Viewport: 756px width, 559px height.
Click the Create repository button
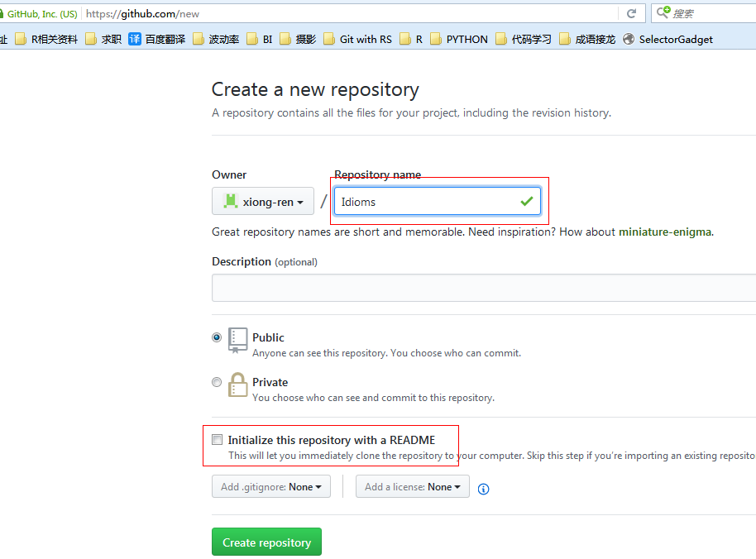pos(266,542)
